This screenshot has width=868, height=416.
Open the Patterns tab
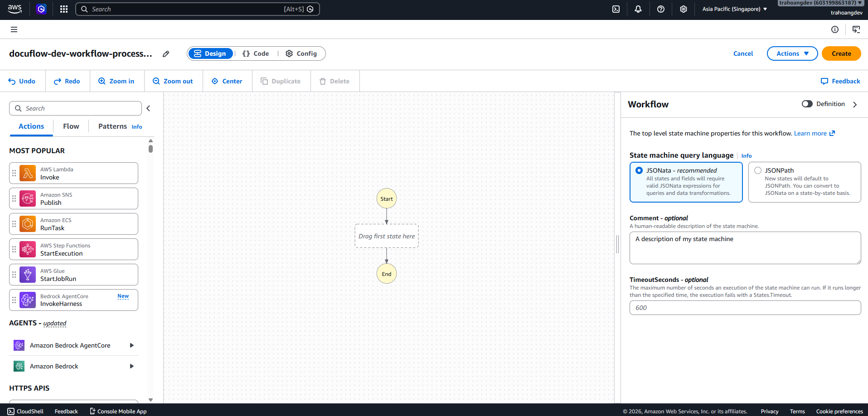112,126
